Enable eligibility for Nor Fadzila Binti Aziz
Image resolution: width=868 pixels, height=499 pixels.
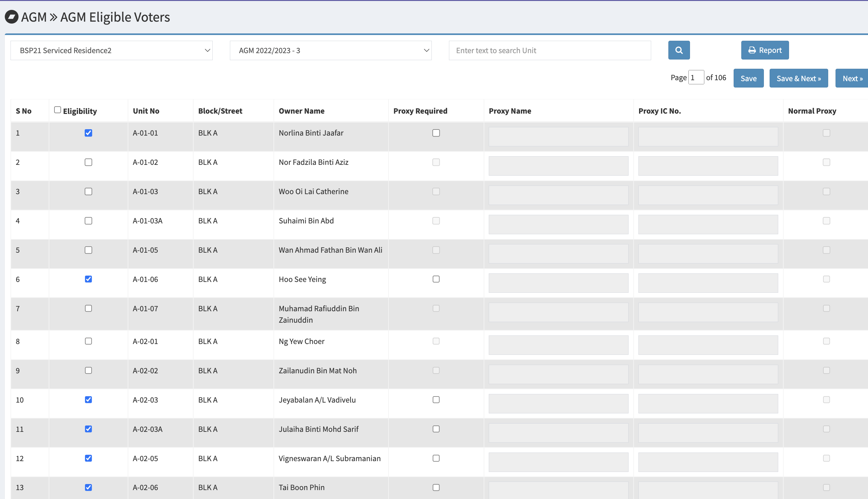tap(89, 162)
